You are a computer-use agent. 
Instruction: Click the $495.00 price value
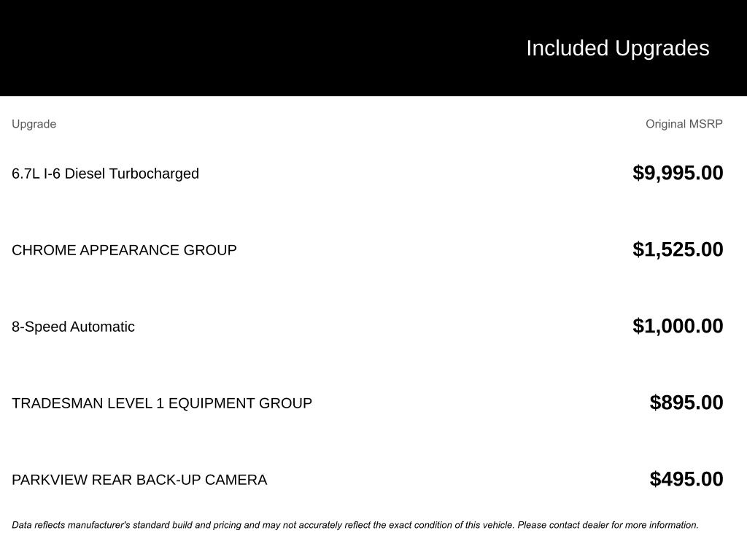(x=686, y=479)
